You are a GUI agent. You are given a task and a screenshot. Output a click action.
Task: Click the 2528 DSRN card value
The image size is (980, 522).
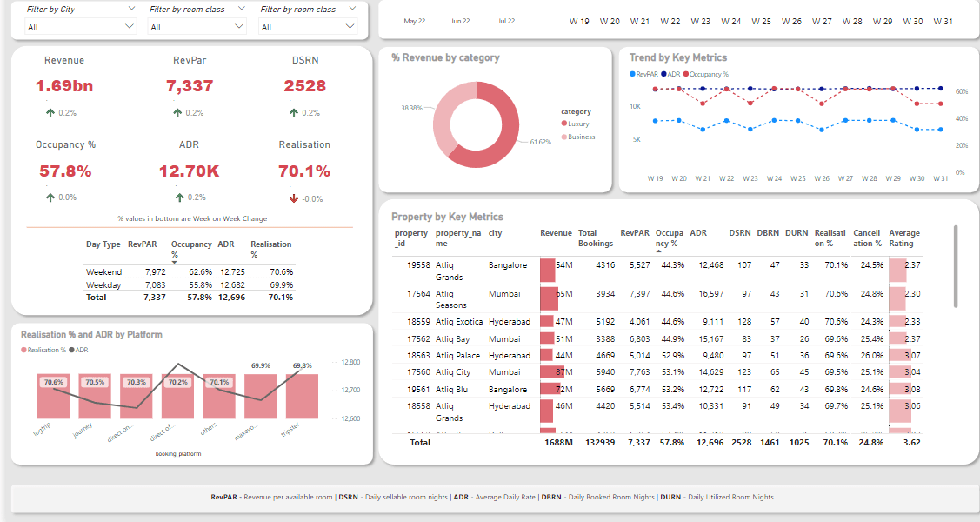pos(305,86)
